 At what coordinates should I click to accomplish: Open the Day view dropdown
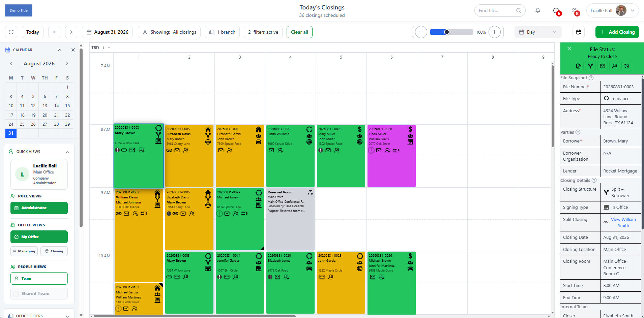538,32
